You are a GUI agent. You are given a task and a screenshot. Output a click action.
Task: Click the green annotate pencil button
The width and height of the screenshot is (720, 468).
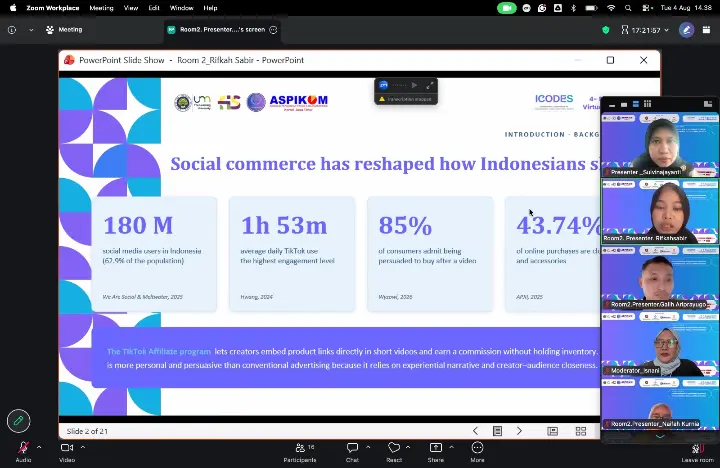pyautogui.click(x=19, y=421)
